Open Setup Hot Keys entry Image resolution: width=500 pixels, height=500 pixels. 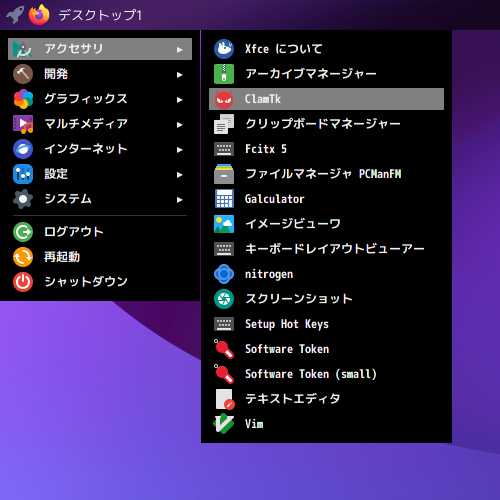pos(326,324)
